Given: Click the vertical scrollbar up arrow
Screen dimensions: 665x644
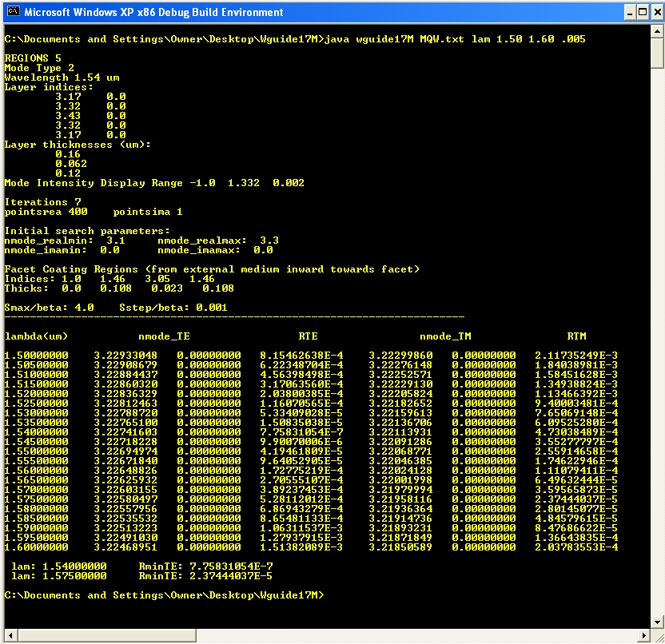Looking at the screenshot, I should (657, 33).
